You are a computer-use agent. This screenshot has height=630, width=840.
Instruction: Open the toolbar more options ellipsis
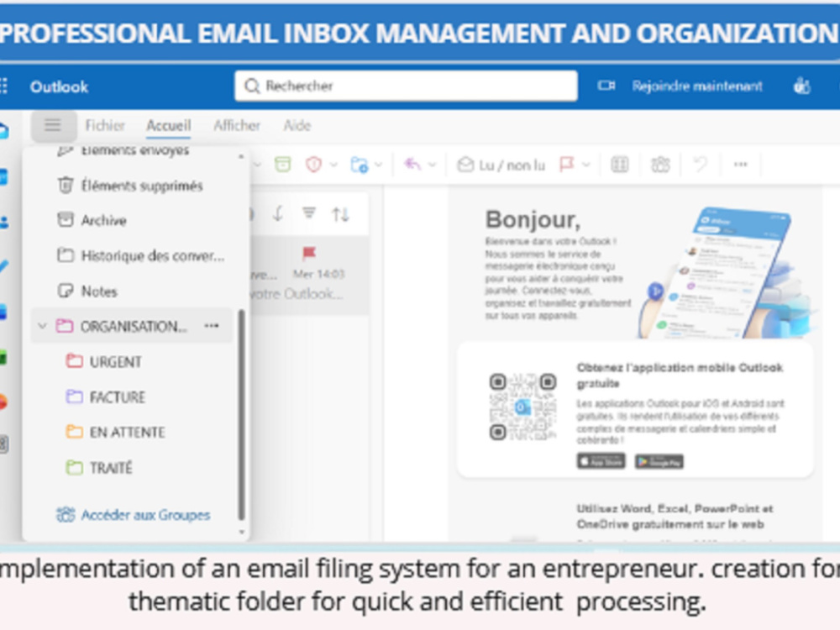pos(740,164)
